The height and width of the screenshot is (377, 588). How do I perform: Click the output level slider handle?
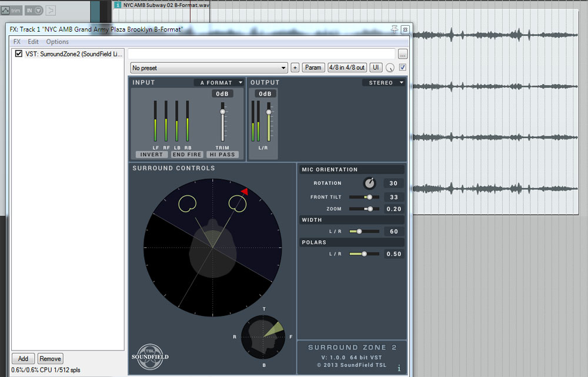pyautogui.click(x=269, y=112)
